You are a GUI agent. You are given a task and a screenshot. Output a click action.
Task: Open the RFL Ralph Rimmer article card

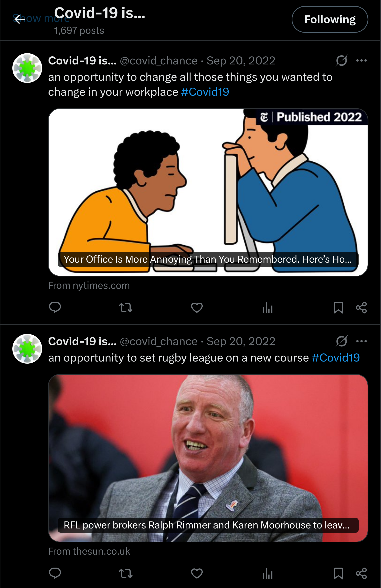click(x=208, y=458)
